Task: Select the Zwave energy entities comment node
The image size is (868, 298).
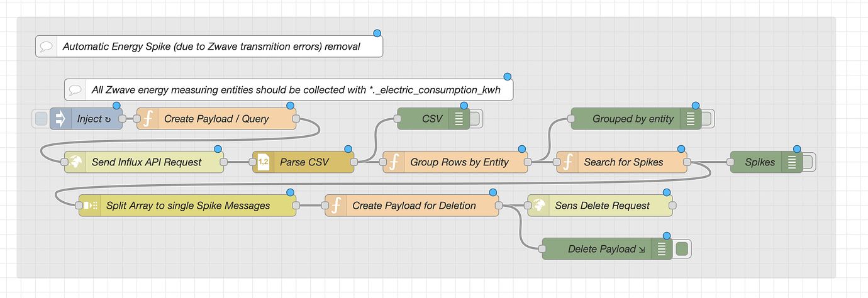Action: point(296,90)
